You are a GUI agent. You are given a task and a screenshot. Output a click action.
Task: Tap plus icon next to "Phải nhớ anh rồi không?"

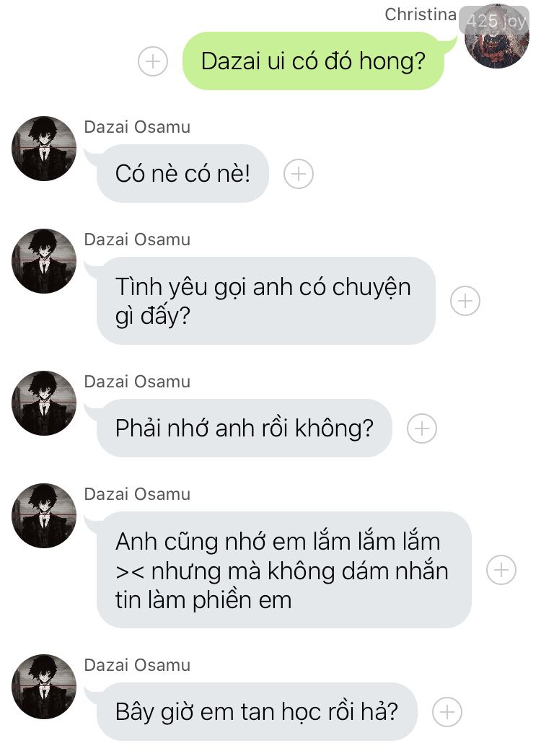click(422, 428)
